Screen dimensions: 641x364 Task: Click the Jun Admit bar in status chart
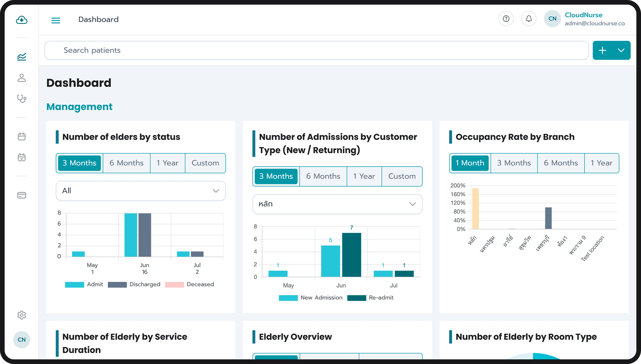click(x=131, y=235)
